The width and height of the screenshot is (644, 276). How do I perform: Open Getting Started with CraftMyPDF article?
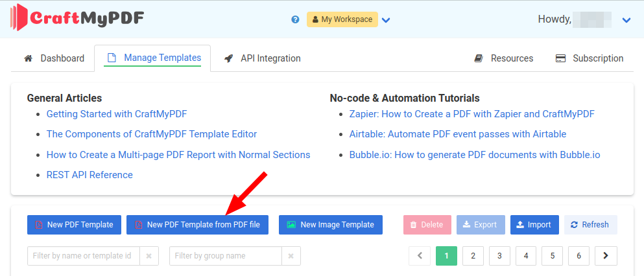click(x=117, y=114)
